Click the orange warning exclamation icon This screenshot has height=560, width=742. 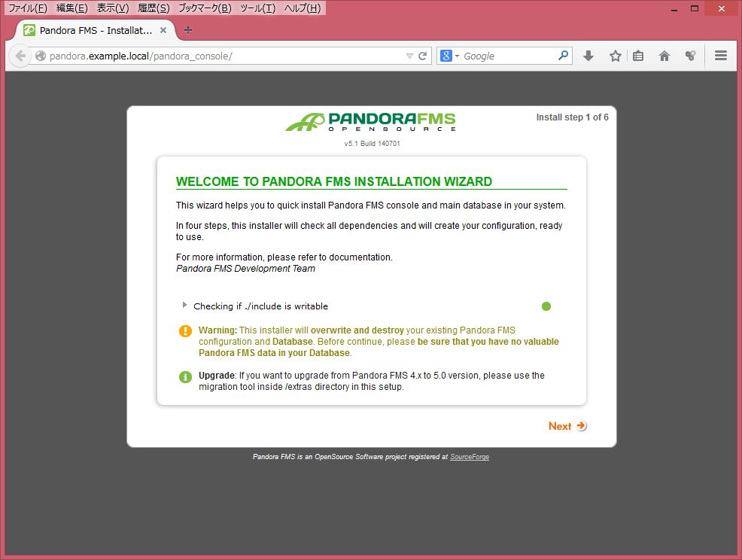point(185,331)
